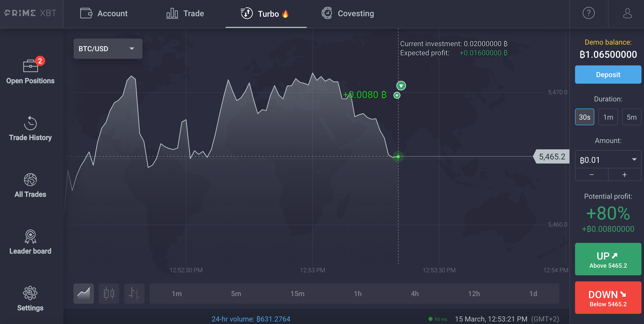Switch to the Account tab
The width and height of the screenshot is (644, 324).
click(x=104, y=13)
